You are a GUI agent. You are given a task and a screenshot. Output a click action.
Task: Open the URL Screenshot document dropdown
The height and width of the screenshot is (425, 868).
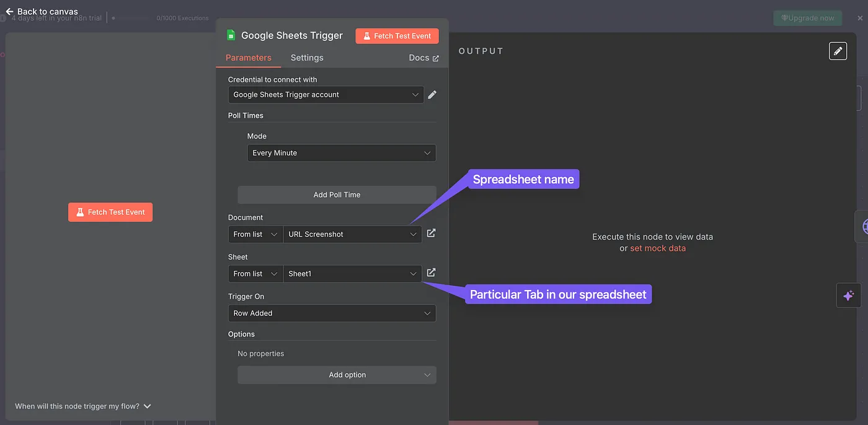point(352,234)
